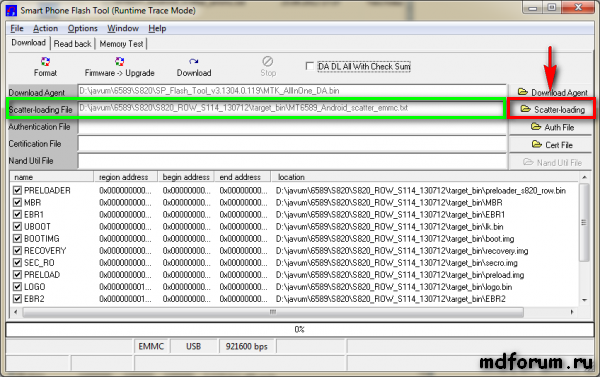Click the Scatter-loading File path field
Viewport: 600px width, 377px height.
(x=292, y=108)
